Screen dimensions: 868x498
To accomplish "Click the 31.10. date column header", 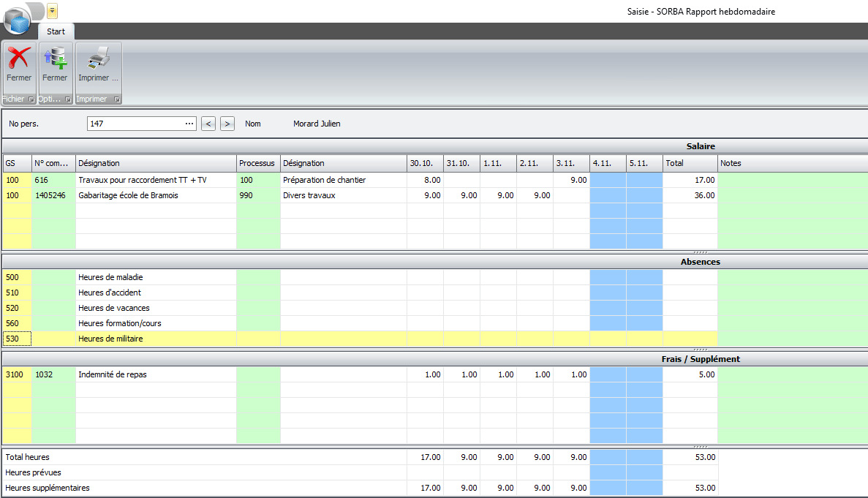I will 461,163.
